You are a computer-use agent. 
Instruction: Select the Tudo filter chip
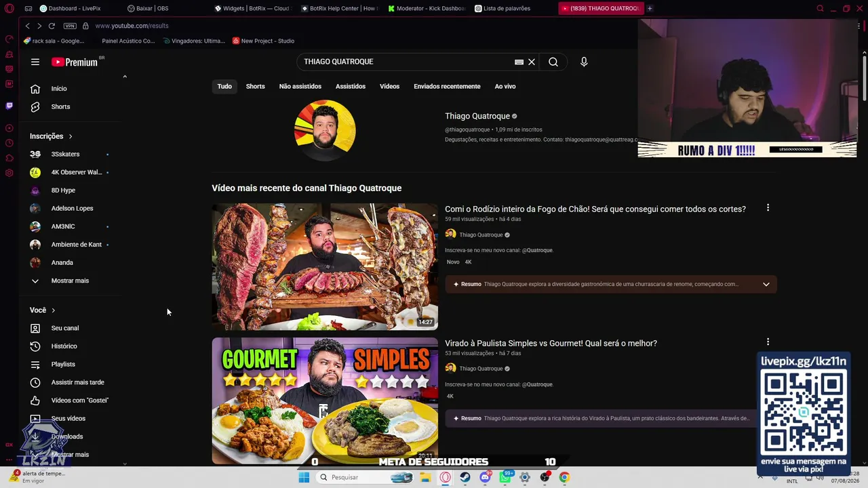[224, 87]
